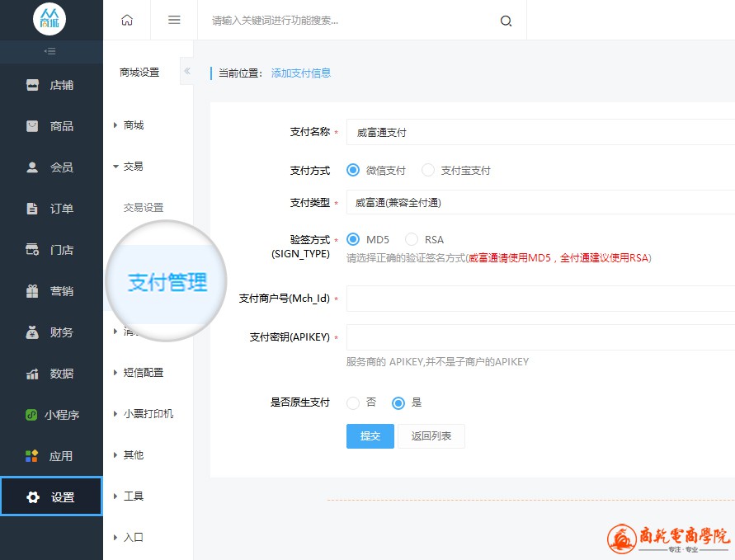Open 设置 in main navigation
Image resolution: width=735 pixels, height=560 pixels.
point(52,497)
